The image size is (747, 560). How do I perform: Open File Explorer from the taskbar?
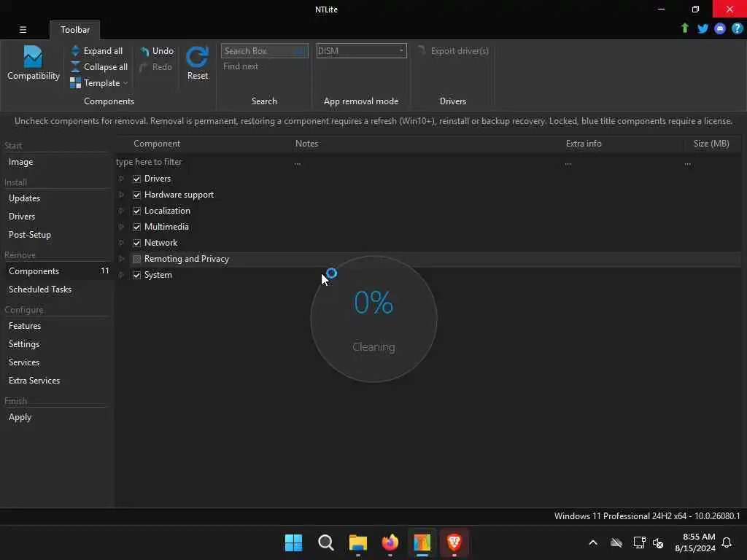[357, 542]
